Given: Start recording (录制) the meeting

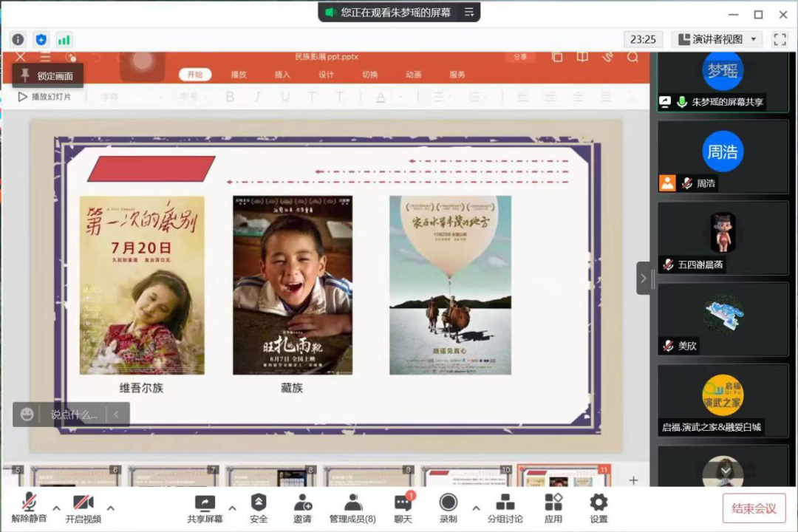Looking at the screenshot, I should point(449,508).
